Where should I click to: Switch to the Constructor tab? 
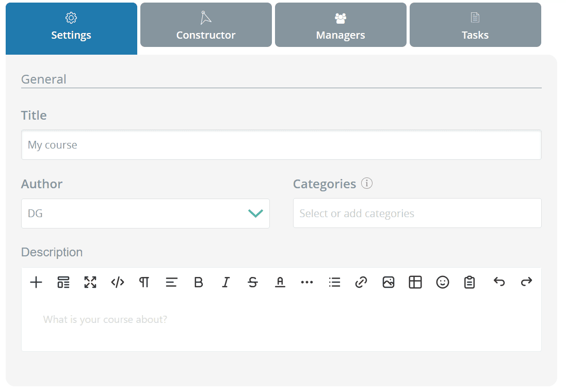coord(206,25)
